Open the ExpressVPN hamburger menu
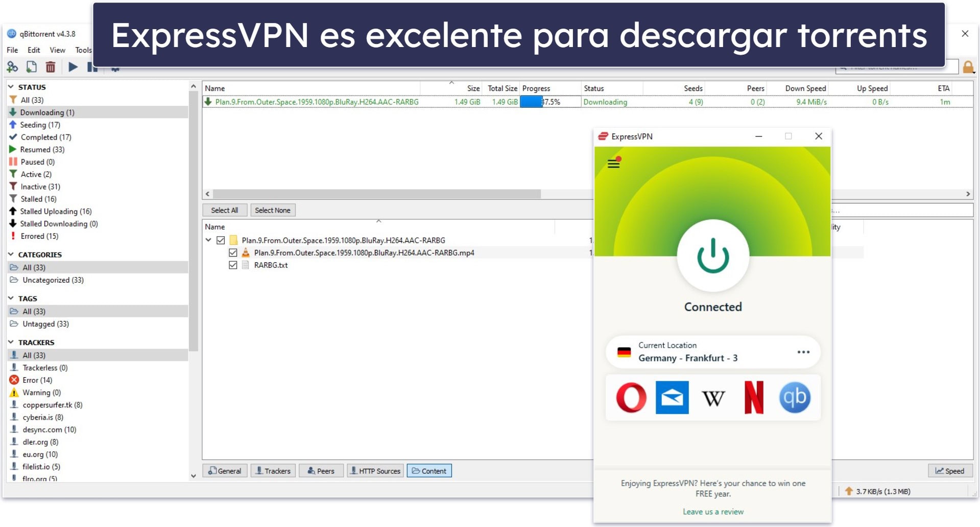 (613, 163)
